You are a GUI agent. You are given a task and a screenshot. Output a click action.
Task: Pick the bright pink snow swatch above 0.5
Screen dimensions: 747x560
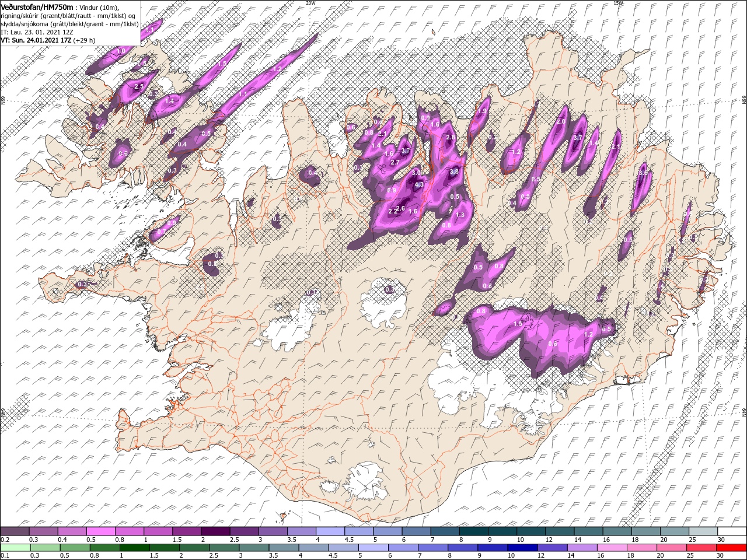coord(100,531)
